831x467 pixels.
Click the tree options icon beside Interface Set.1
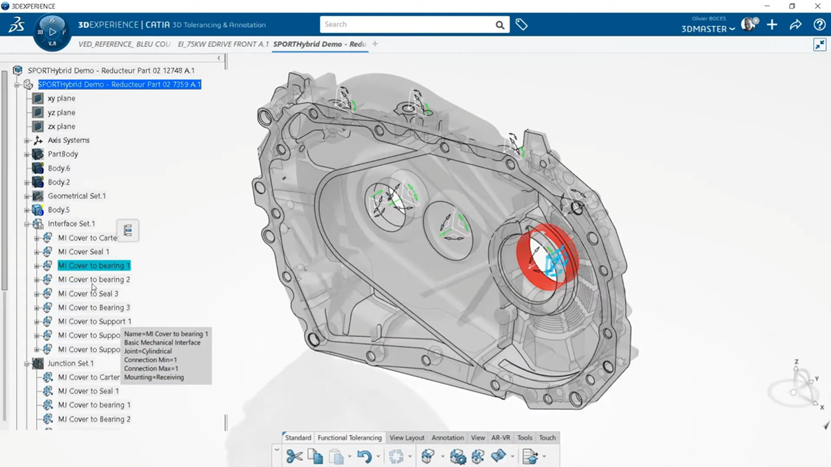click(x=128, y=231)
